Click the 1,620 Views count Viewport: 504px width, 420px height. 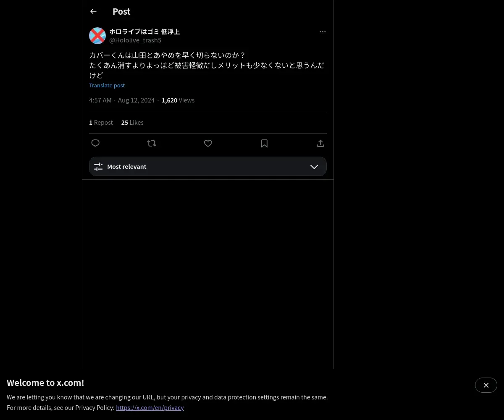(178, 100)
